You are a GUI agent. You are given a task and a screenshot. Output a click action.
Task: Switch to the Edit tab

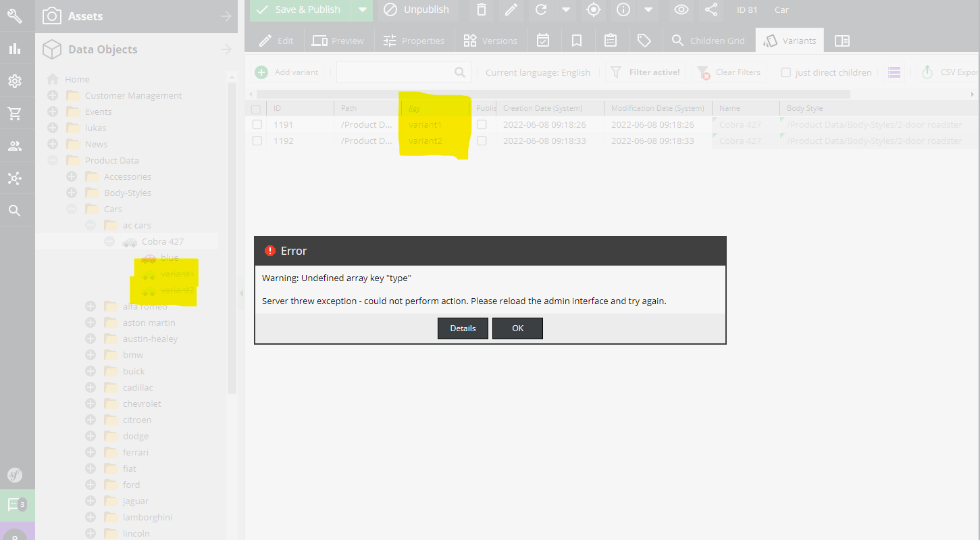[x=276, y=41]
